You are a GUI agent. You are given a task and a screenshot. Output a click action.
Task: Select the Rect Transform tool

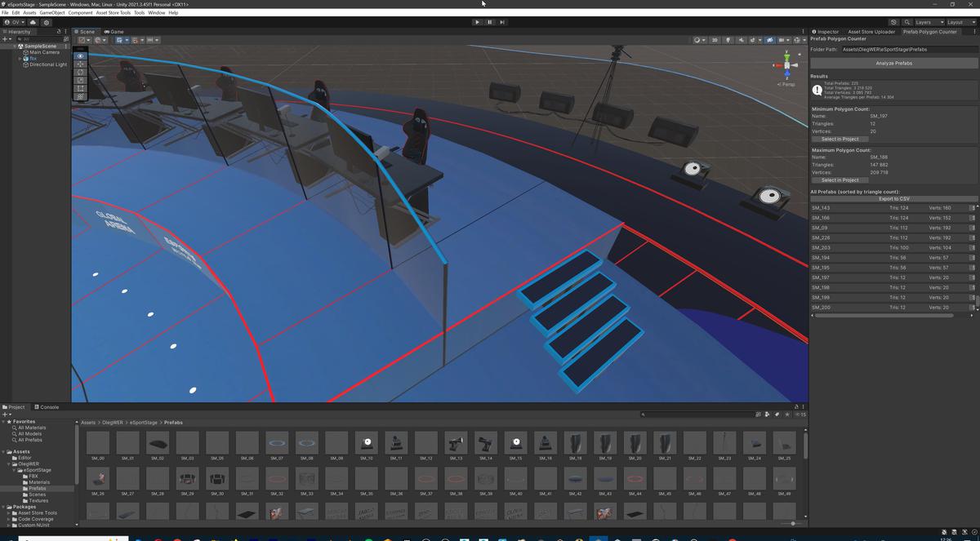(x=80, y=88)
